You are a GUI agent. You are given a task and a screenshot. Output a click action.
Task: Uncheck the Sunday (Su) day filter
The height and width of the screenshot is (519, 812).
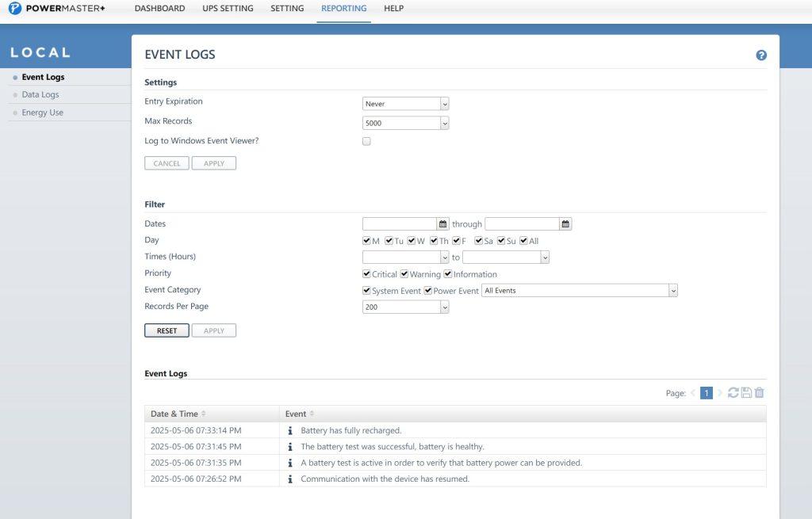point(501,241)
